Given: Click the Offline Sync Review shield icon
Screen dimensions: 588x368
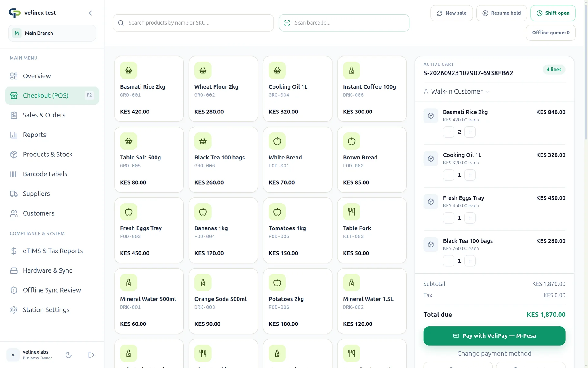Looking at the screenshot, I should click(x=14, y=290).
